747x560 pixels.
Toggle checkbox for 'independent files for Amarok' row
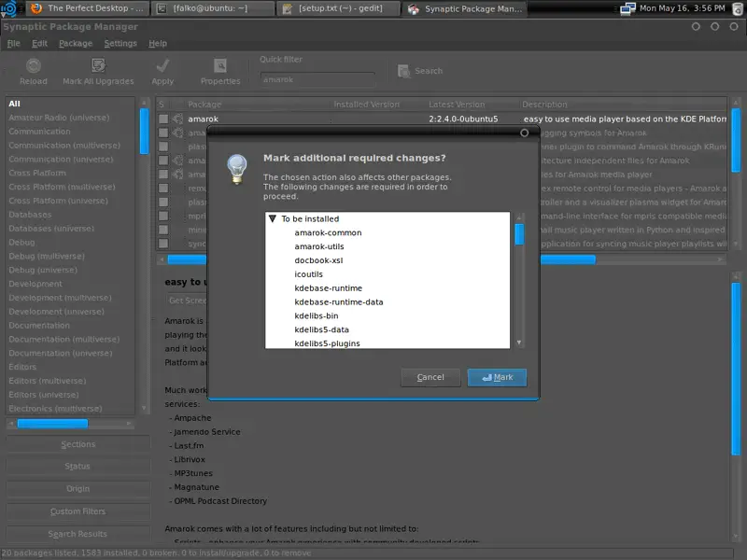point(162,161)
